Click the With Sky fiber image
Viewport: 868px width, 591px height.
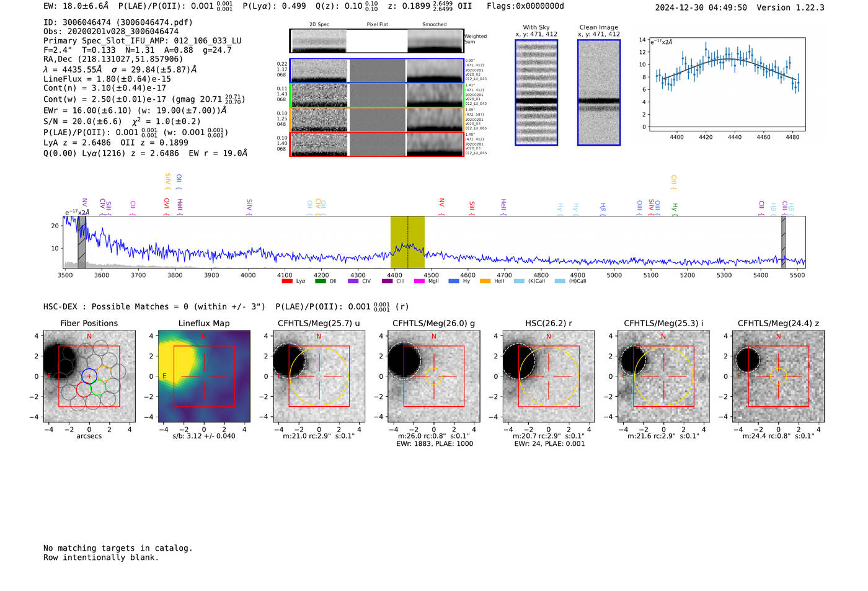(536, 92)
